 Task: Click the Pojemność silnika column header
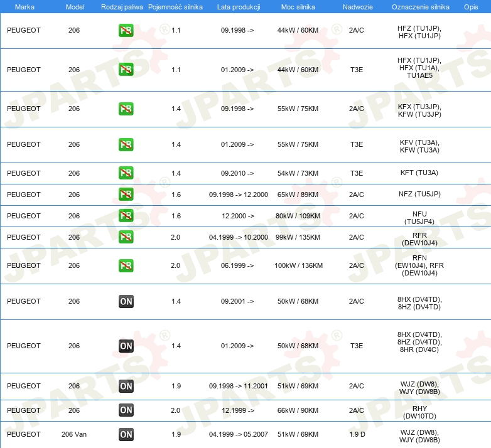pyautogui.click(x=175, y=7)
